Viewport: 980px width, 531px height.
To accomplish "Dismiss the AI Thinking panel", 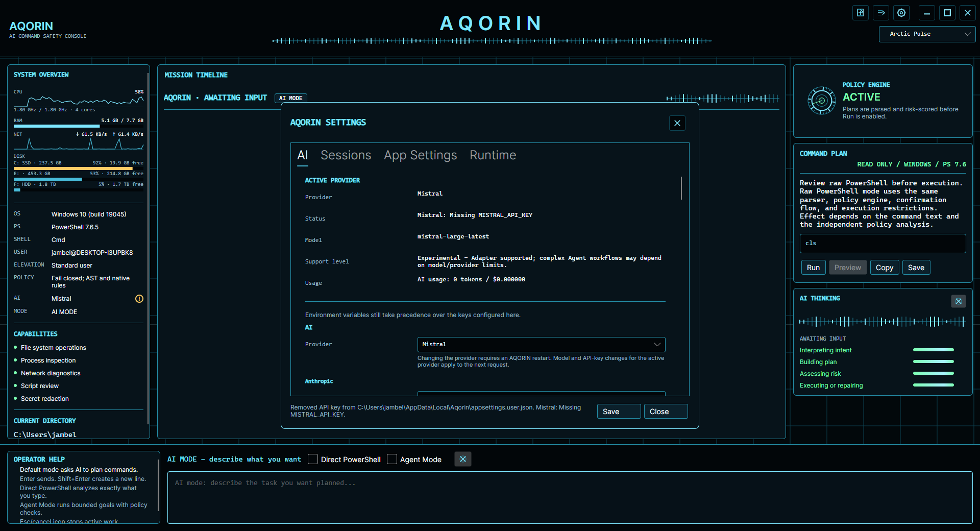I will [959, 301].
